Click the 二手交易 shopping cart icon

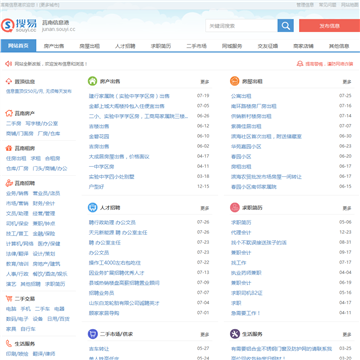coord(9,299)
